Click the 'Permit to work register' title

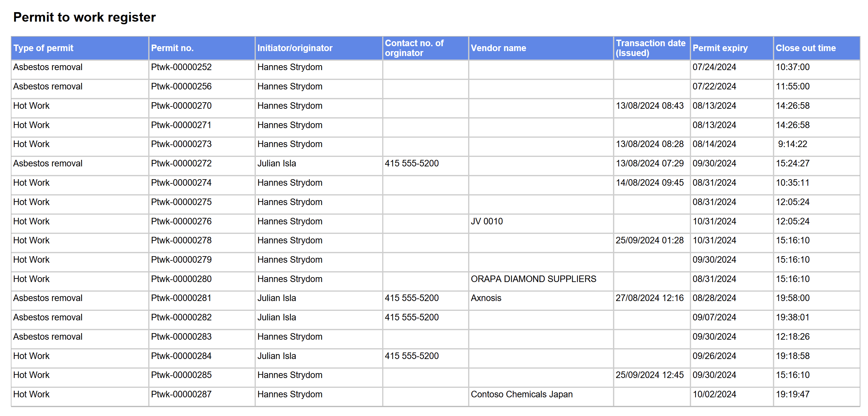[x=84, y=17]
